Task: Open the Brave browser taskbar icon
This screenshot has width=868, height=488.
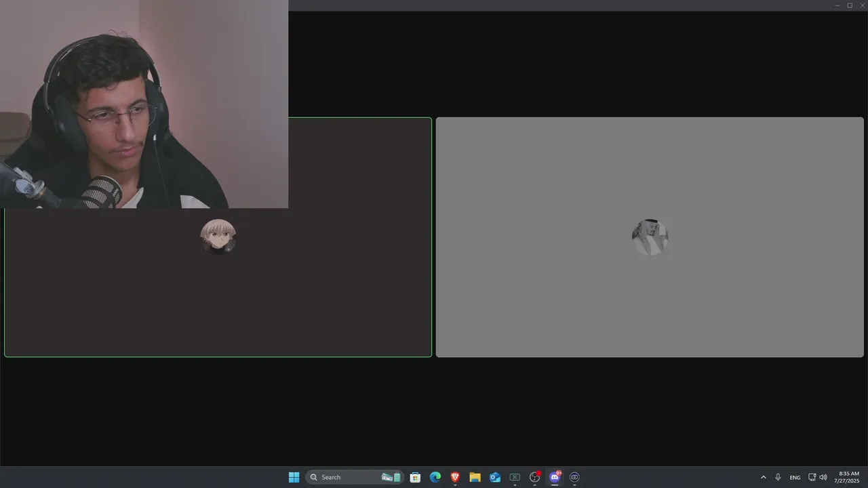Action: [455, 477]
